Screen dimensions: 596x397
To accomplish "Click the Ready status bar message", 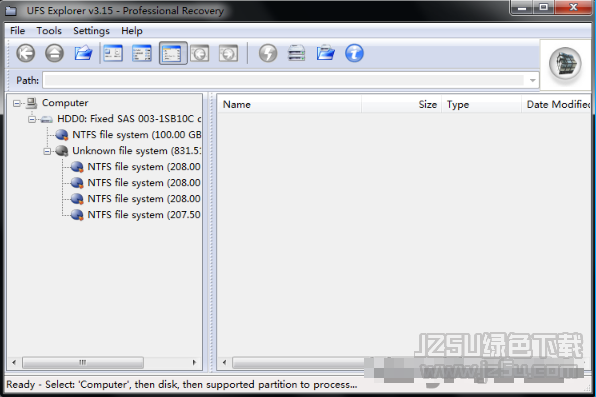I will coord(182,384).
